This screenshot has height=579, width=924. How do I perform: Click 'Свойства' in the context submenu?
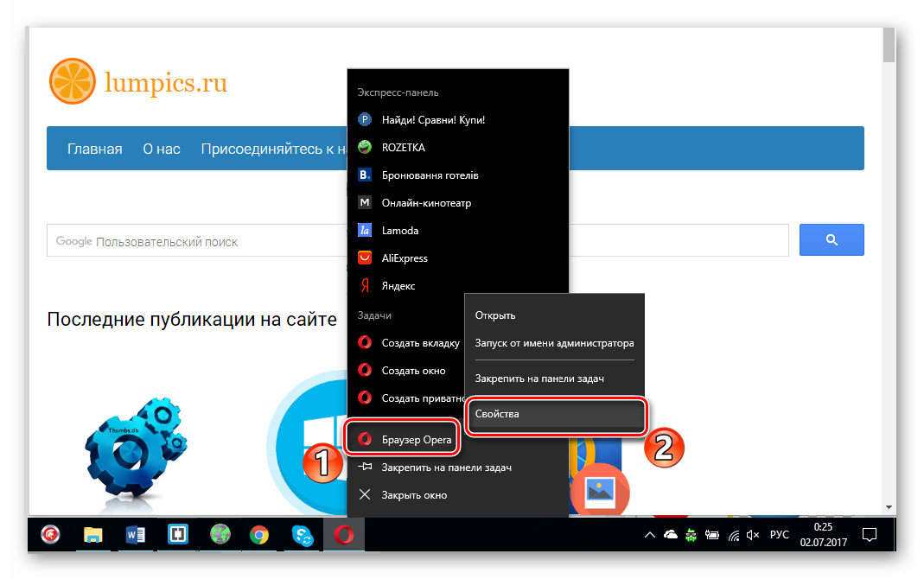pos(555,414)
